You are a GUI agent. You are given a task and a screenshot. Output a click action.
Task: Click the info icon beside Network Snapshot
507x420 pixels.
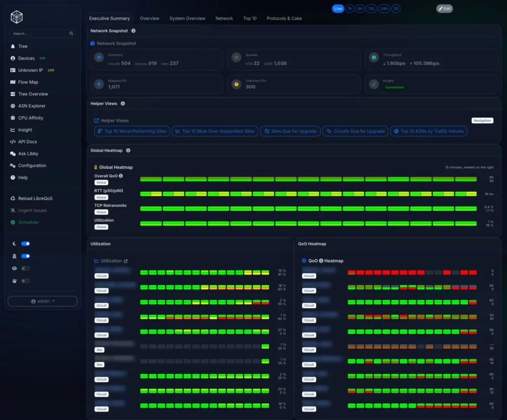[133, 31]
